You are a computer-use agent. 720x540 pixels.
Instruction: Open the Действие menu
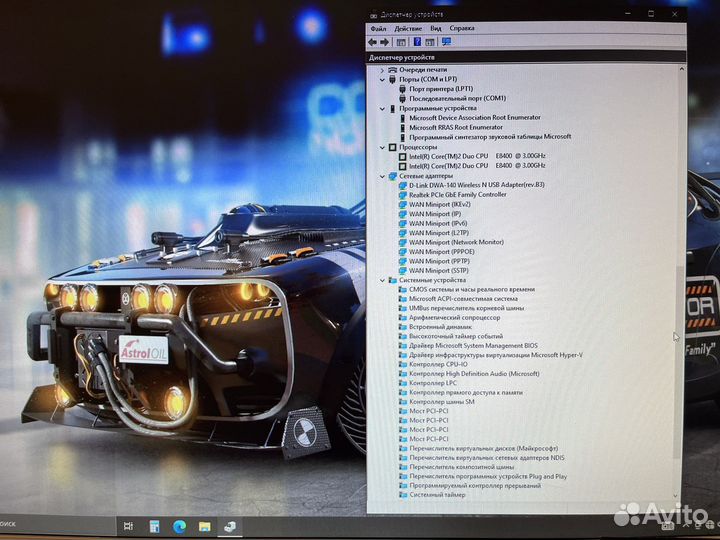click(x=408, y=28)
